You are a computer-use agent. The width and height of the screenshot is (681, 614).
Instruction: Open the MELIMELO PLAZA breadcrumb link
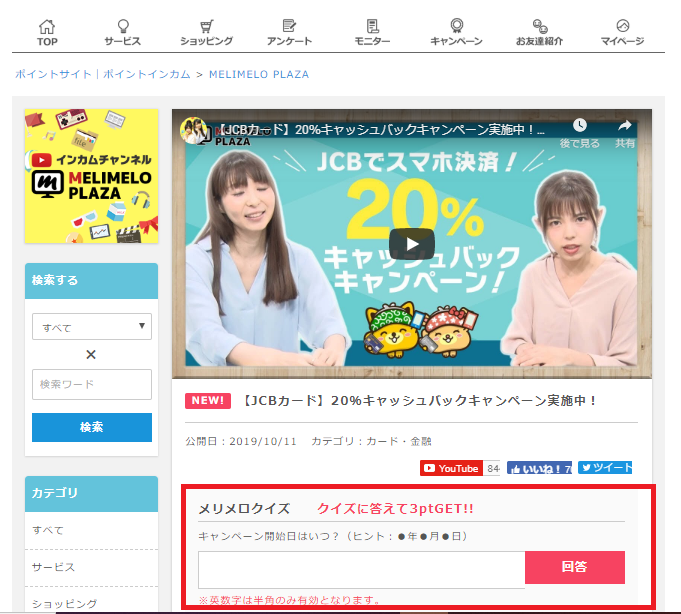coord(259,74)
